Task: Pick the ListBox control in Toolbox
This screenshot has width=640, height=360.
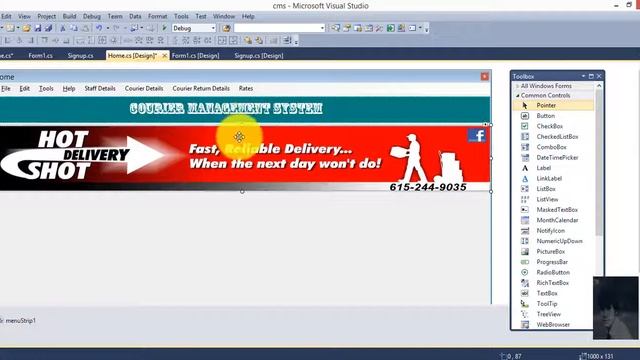Action: coord(553,189)
